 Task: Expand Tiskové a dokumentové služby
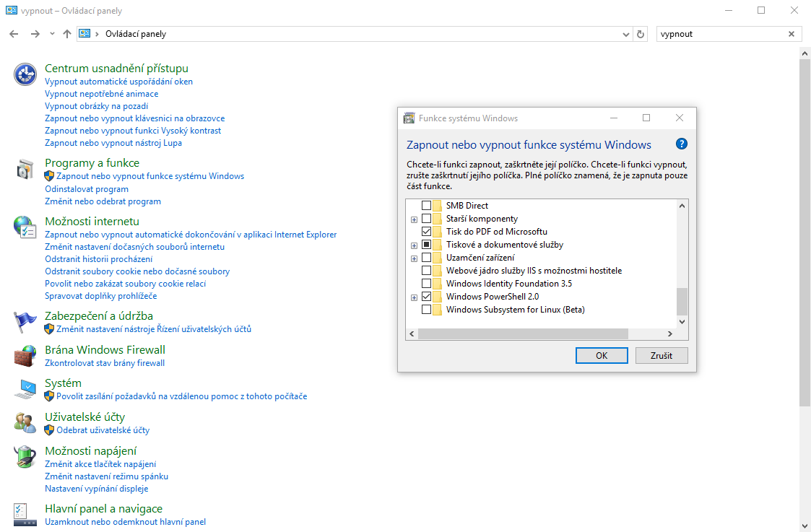coord(413,244)
